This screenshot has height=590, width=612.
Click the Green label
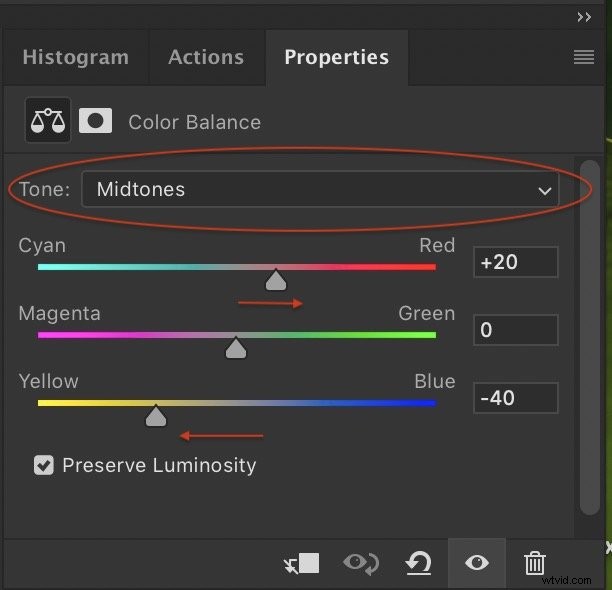[427, 313]
